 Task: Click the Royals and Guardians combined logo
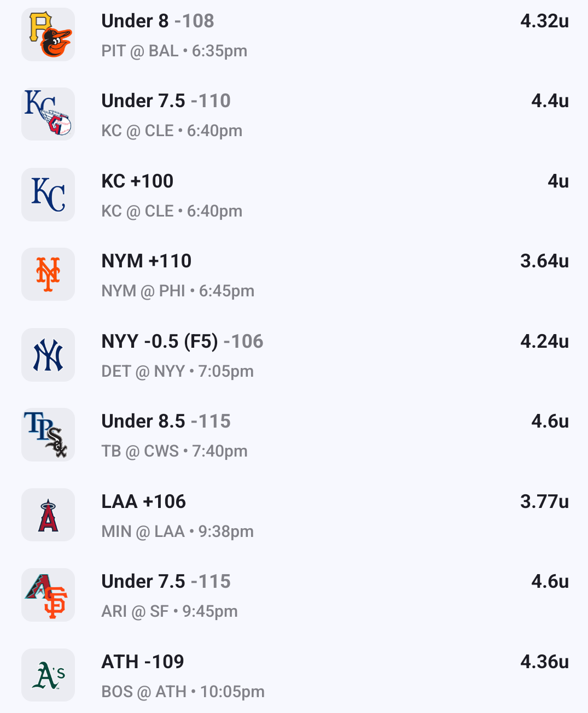[48, 114]
